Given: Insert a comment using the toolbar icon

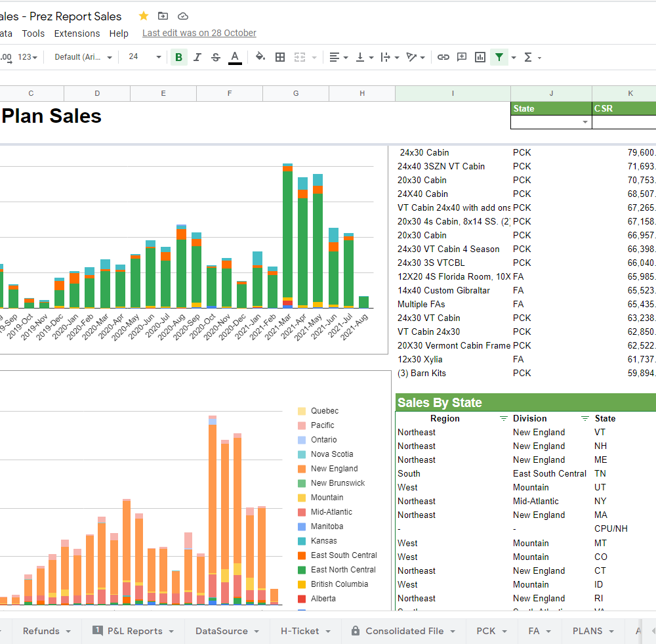Looking at the screenshot, I should click(x=462, y=57).
